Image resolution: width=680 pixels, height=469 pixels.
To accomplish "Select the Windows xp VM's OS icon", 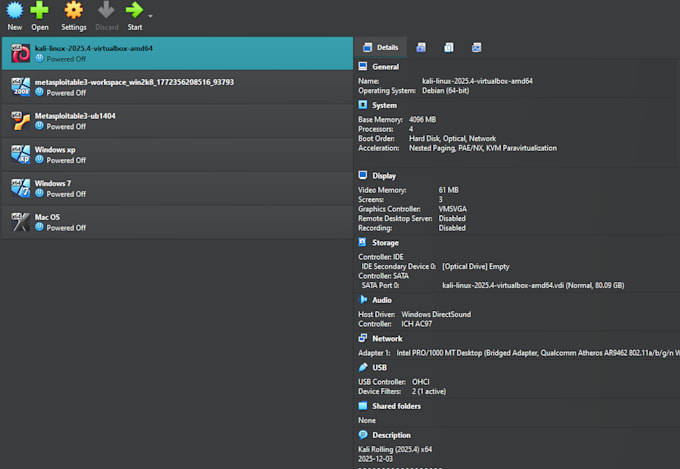I will [x=20, y=154].
